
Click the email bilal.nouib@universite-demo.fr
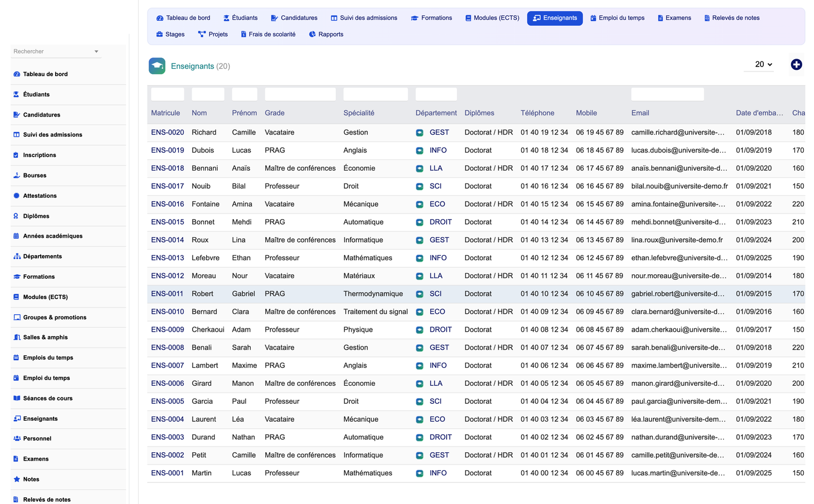[679, 186]
